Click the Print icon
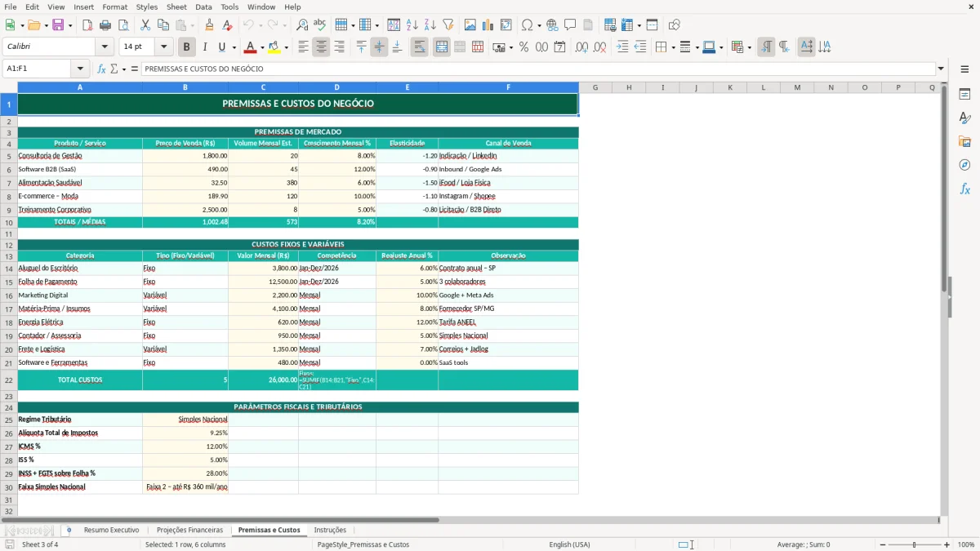This screenshot has width=980, height=551. tap(105, 25)
